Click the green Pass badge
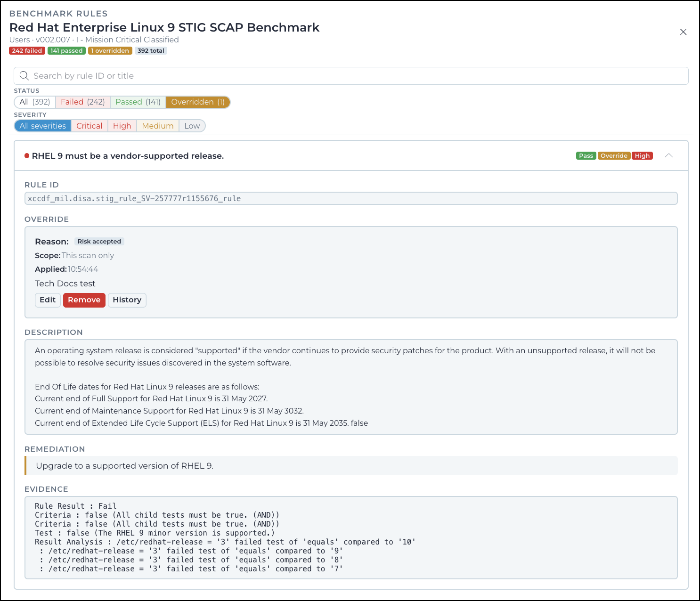 click(x=586, y=156)
